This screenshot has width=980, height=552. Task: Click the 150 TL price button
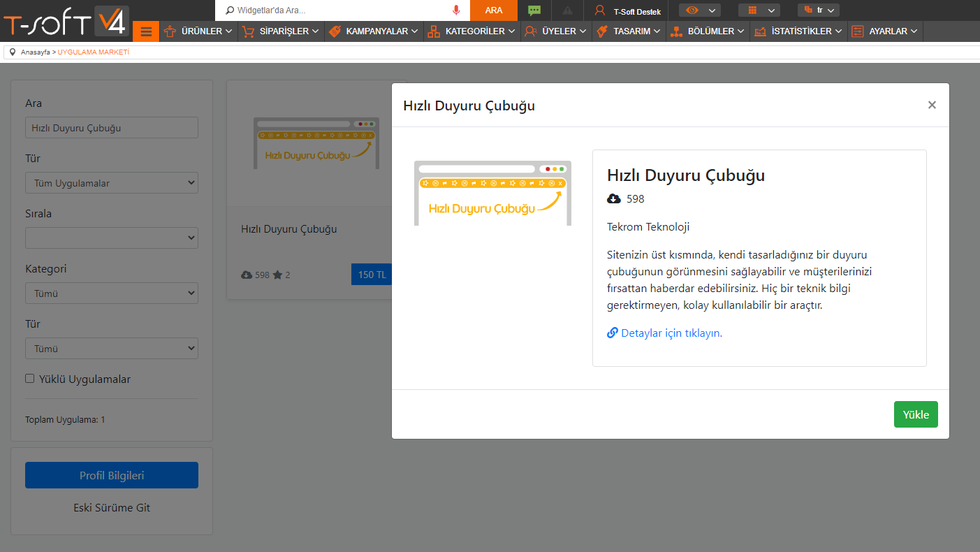pyautogui.click(x=371, y=275)
